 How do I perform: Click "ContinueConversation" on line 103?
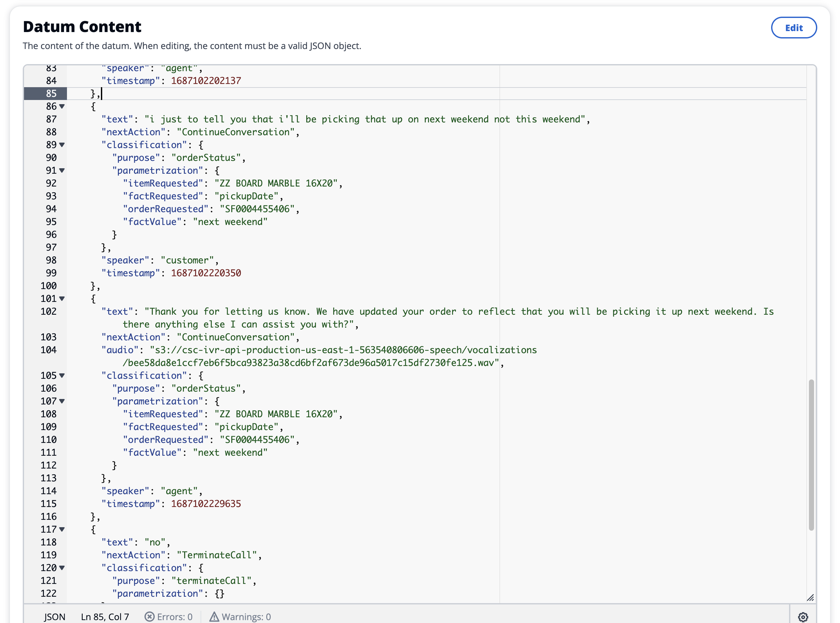(x=236, y=337)
